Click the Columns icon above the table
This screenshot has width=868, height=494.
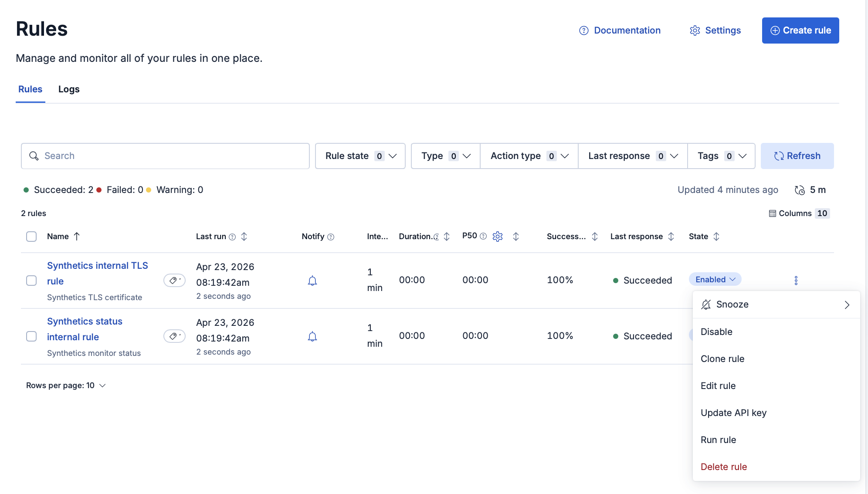click(771, 213)
